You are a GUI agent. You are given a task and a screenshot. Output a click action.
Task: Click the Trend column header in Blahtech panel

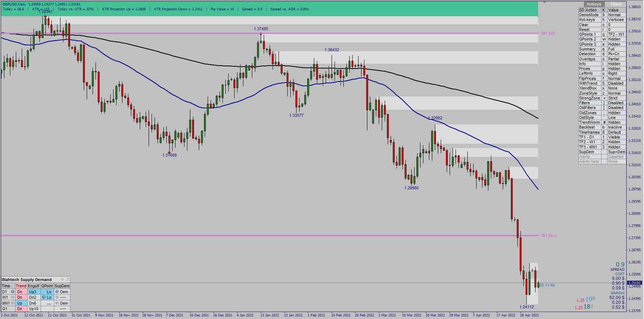pyautogui.click(x=21, y=286)
